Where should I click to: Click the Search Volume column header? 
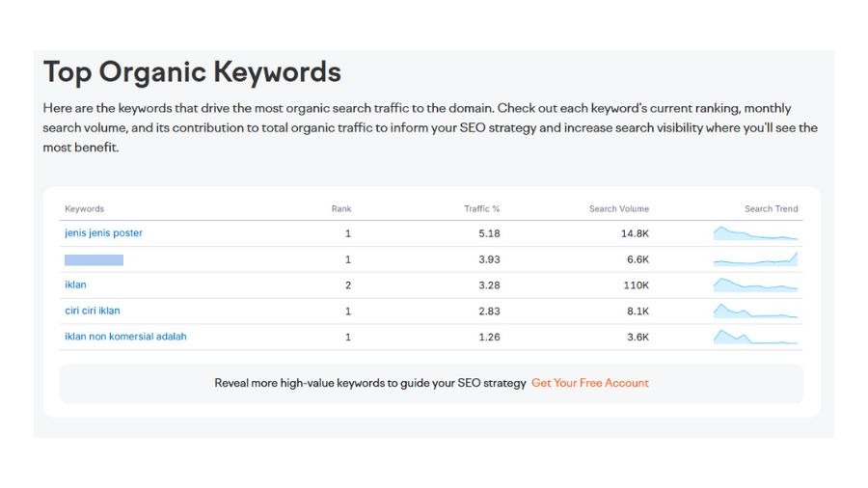pos(618,209)
